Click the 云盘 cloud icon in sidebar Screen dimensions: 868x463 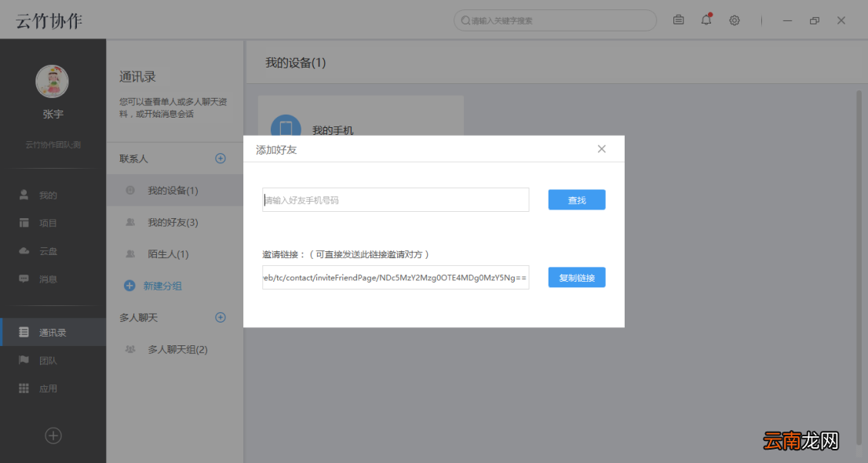coord(24,251)
